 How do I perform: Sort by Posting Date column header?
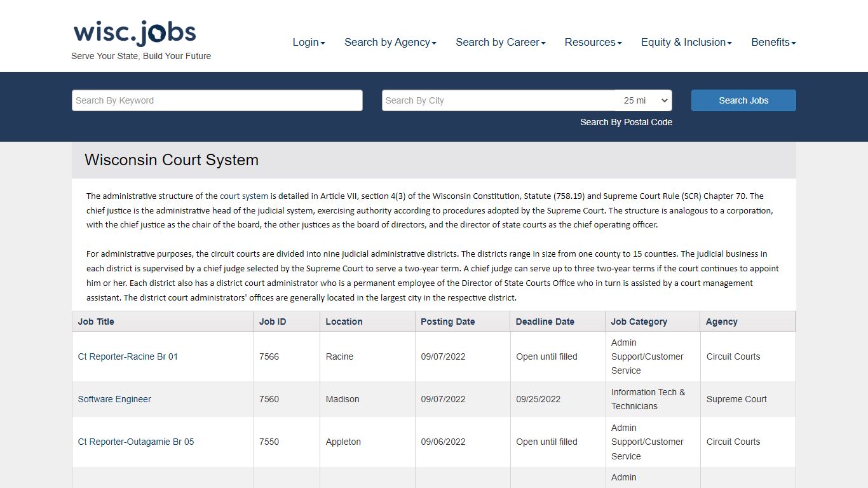[x=463, y=322]
